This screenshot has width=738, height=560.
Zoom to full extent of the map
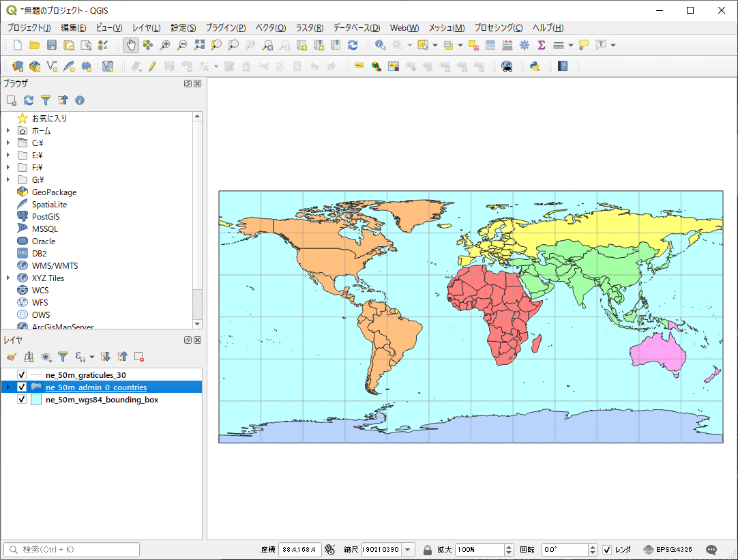tap(199, 45)
